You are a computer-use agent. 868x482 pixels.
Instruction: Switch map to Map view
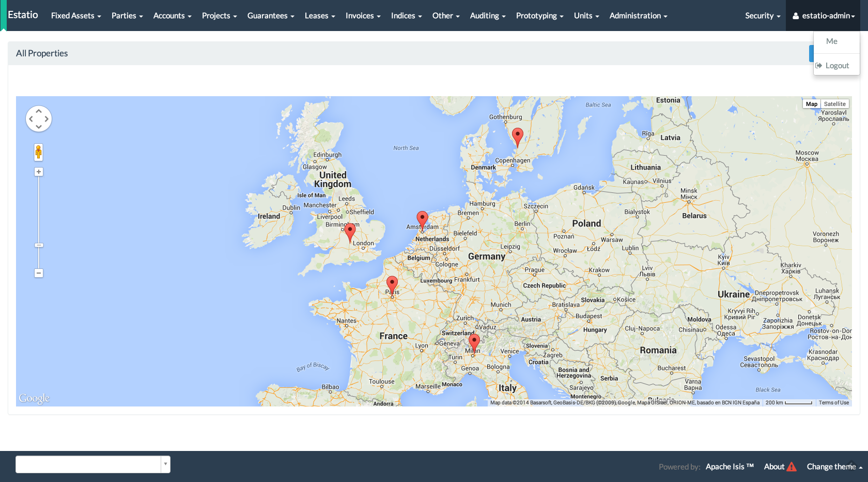coord(812,104)
